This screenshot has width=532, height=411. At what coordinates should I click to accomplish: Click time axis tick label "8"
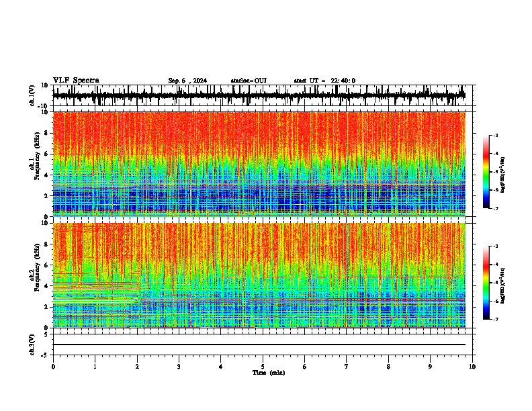(388, 367)
